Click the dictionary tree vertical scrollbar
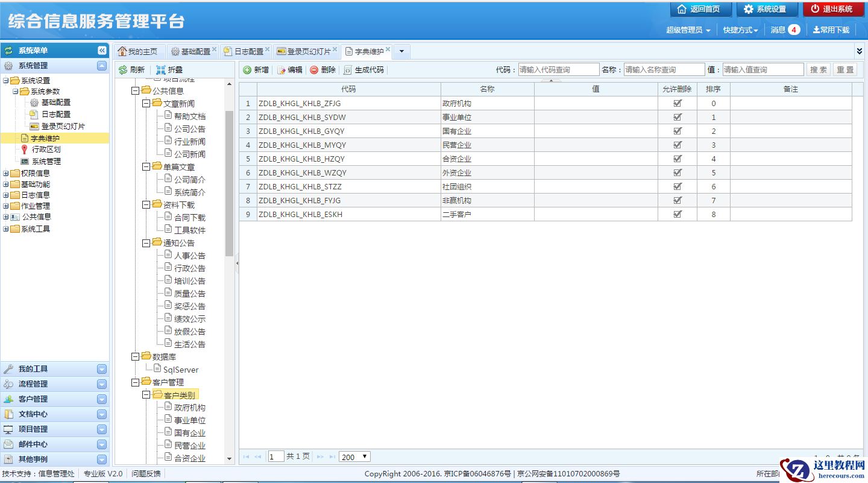 [229, 181]
